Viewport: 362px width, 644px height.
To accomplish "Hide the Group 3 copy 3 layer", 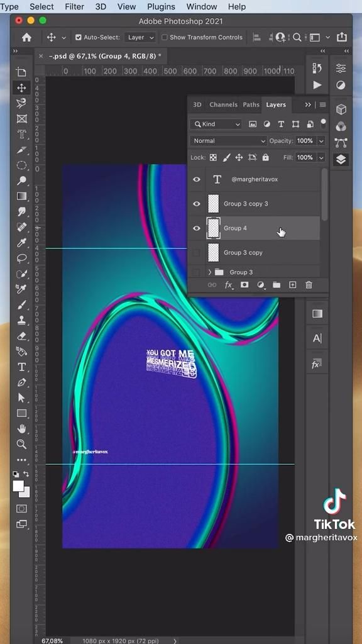I will coord(197,204).
